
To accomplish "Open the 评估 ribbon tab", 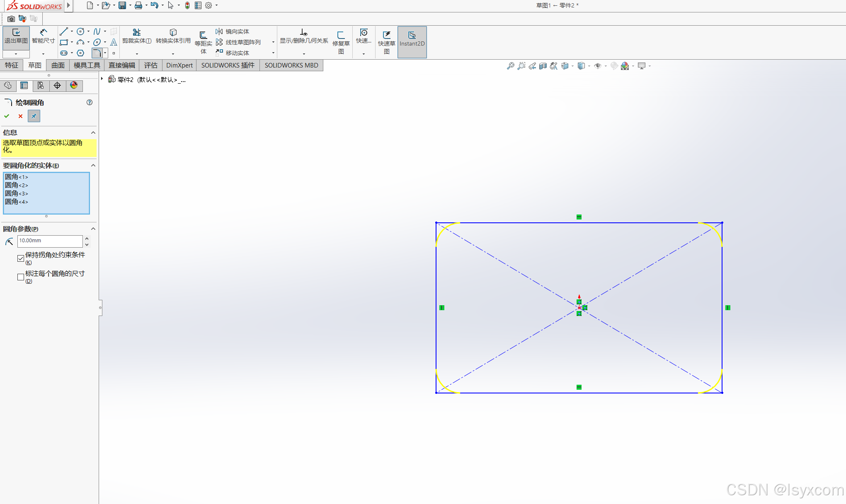I will [x=150, y=65].
